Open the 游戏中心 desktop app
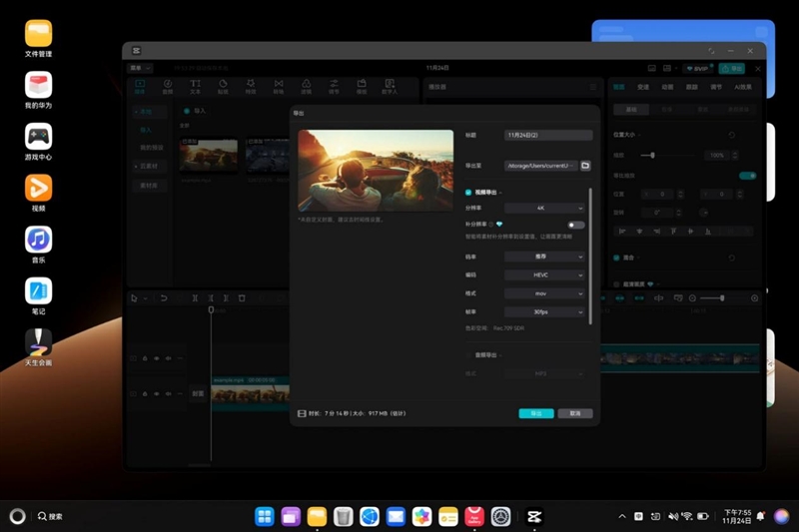 (38, 136)
